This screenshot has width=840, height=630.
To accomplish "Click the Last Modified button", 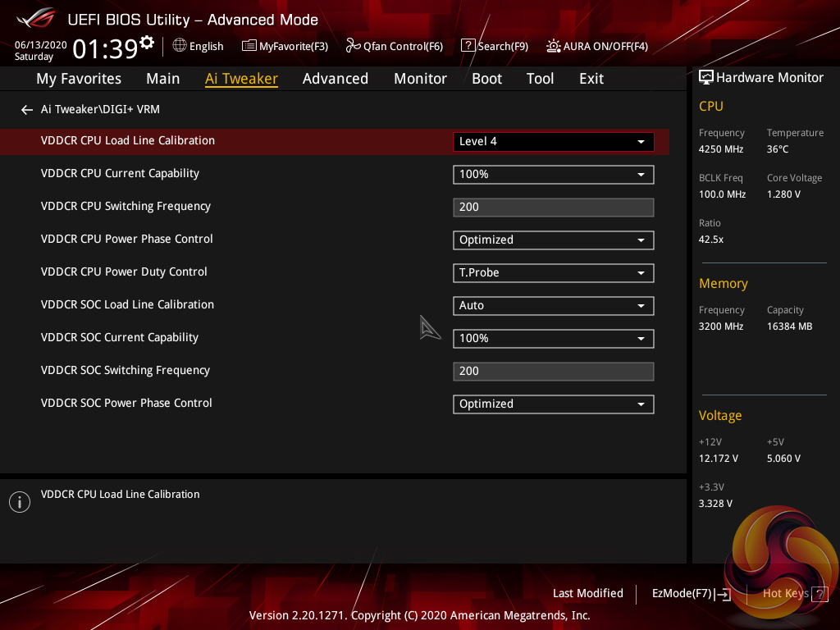I will [x=587, y=593].
